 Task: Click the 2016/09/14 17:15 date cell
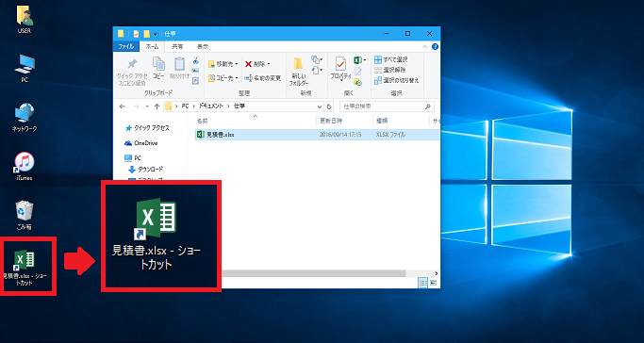point(340,135)
